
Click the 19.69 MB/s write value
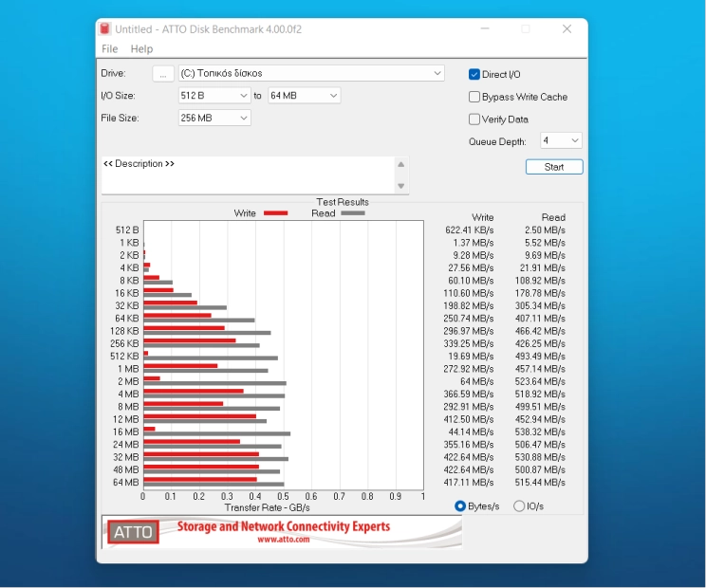pyautogui.click(x=471, y=356)
